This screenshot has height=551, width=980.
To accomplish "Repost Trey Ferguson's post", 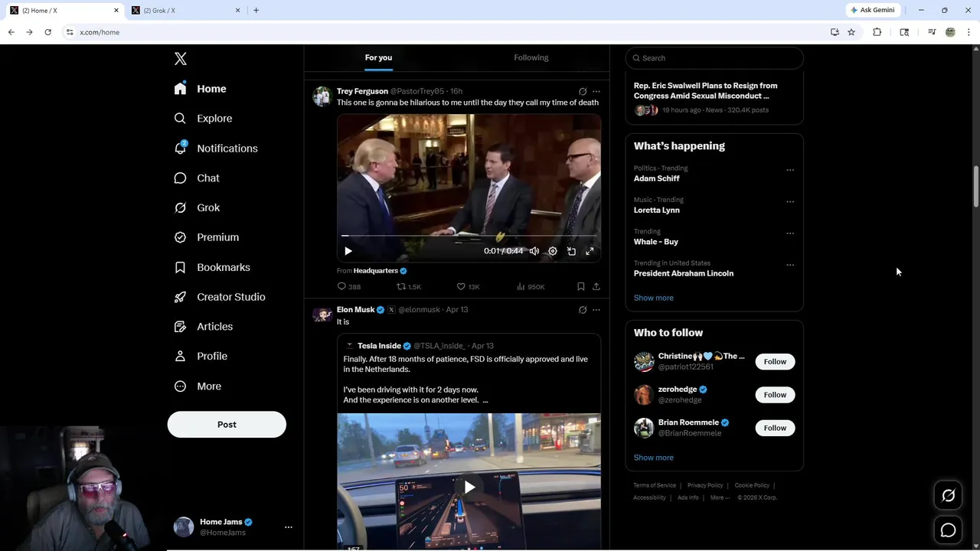I will click(x=409, y=287).
